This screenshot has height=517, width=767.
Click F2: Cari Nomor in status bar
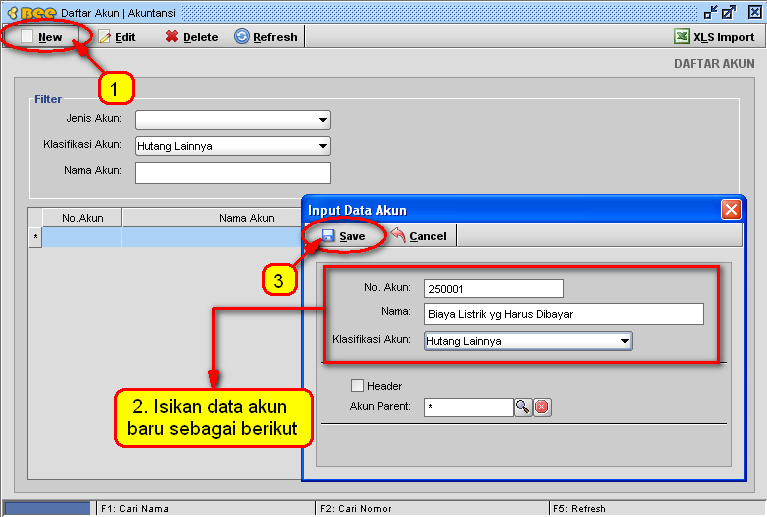pos(356,509)
